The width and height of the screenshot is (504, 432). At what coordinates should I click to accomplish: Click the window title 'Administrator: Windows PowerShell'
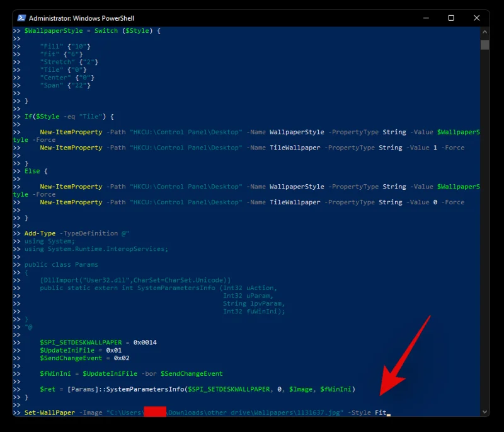coord(81,18)
